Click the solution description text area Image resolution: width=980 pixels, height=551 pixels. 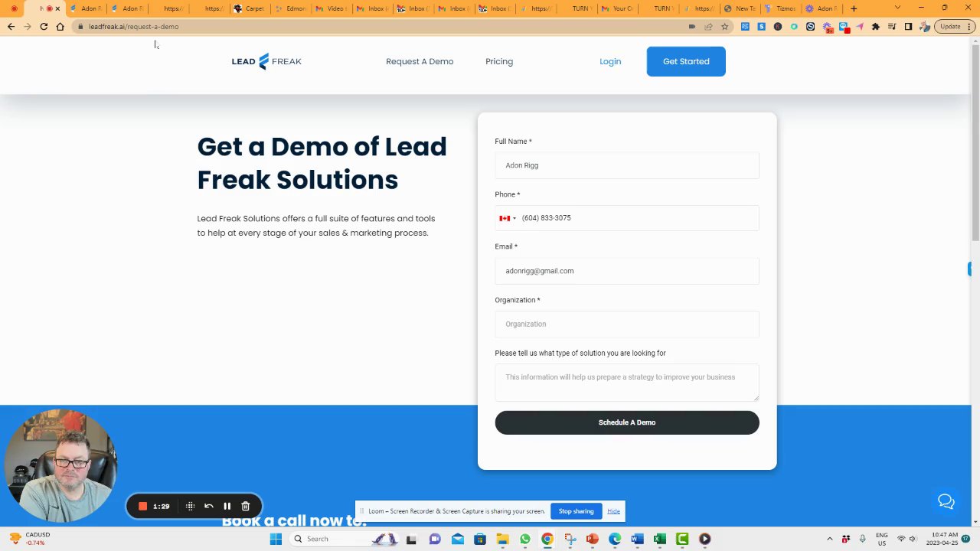[x=627, y=383]
